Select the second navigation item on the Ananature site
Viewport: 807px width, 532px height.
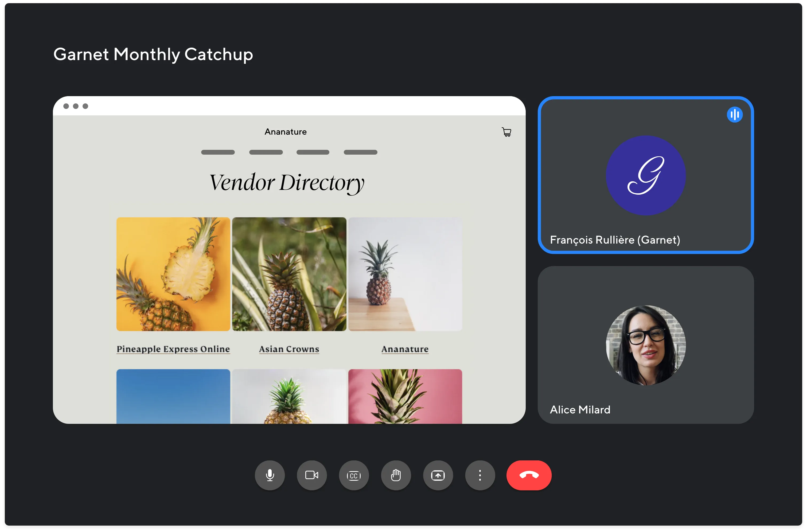(x=266, y=152)
